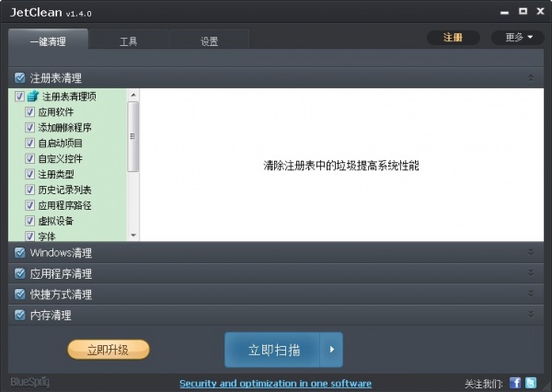Expand the Windows清理 section chevron
Screen dimensions: 552x392
[x=530, y=252]
